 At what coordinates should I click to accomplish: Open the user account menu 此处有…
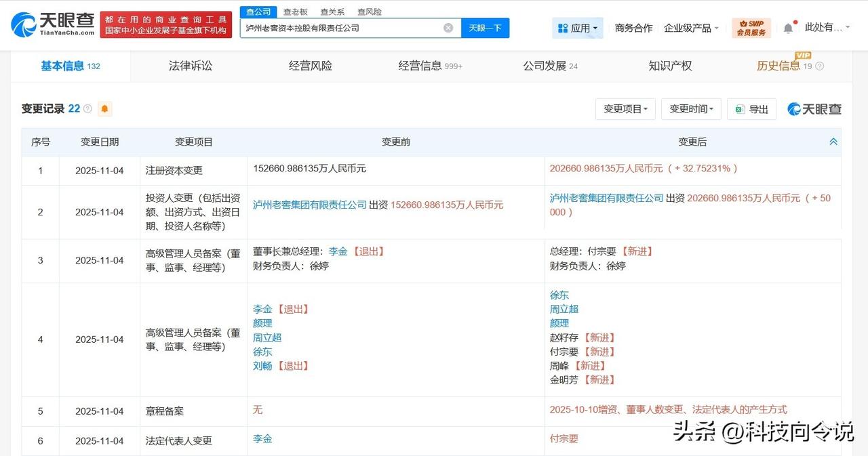827,28
